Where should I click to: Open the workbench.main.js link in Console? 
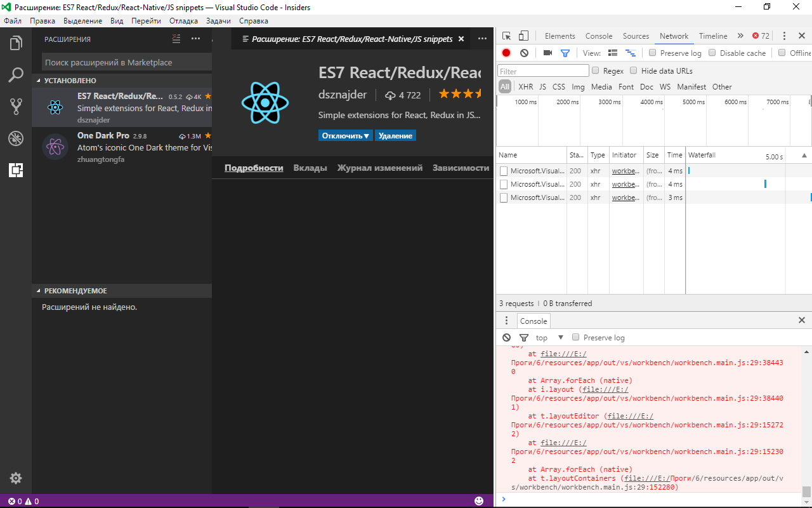point(564,354)
